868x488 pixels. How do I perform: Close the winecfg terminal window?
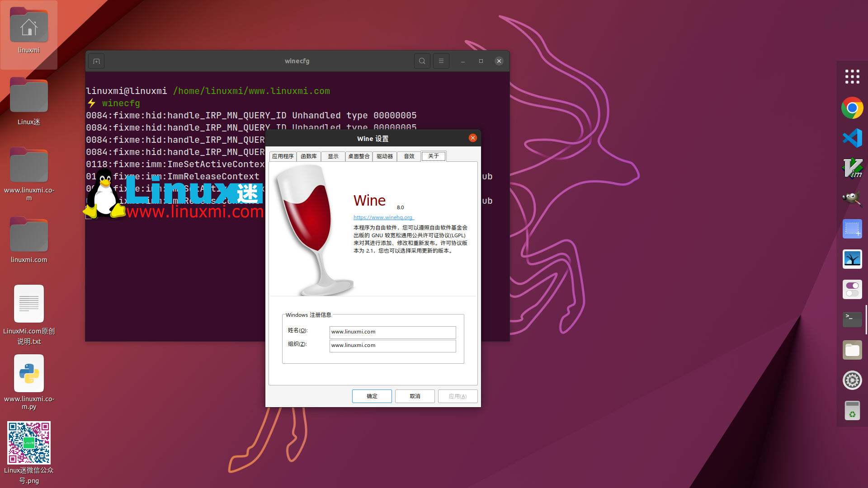click(499, 61)
